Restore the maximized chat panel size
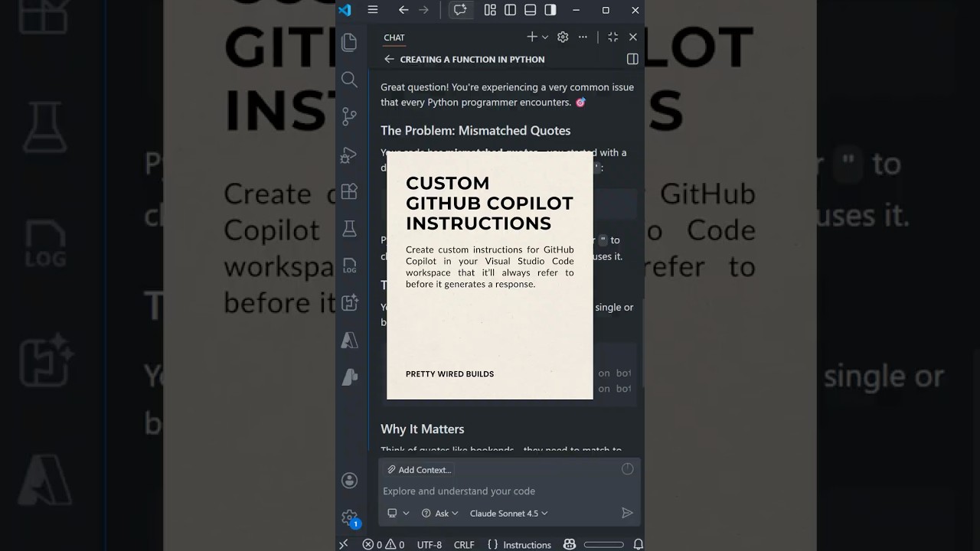 click(x=612, y=37)
